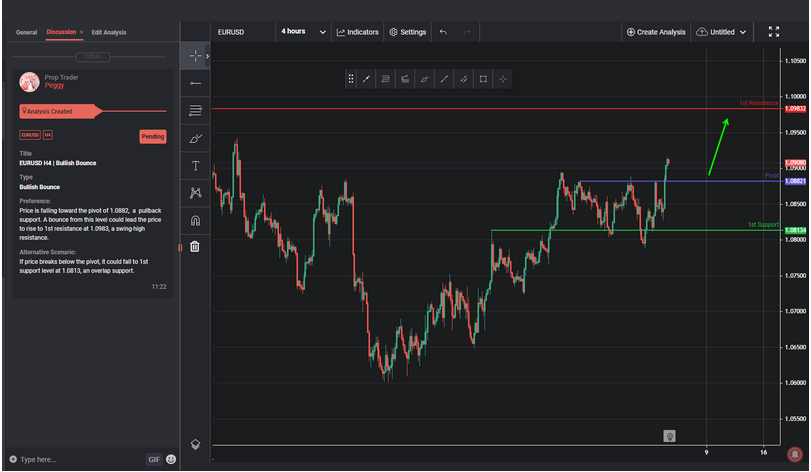Select the green 1st Support line

pos(635,230)
